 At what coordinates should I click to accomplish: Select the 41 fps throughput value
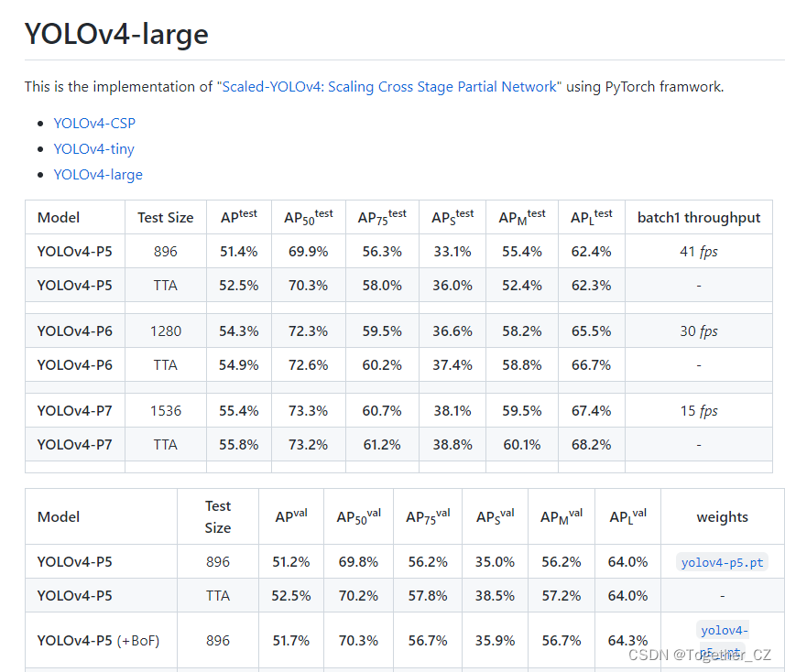point(699,251)
